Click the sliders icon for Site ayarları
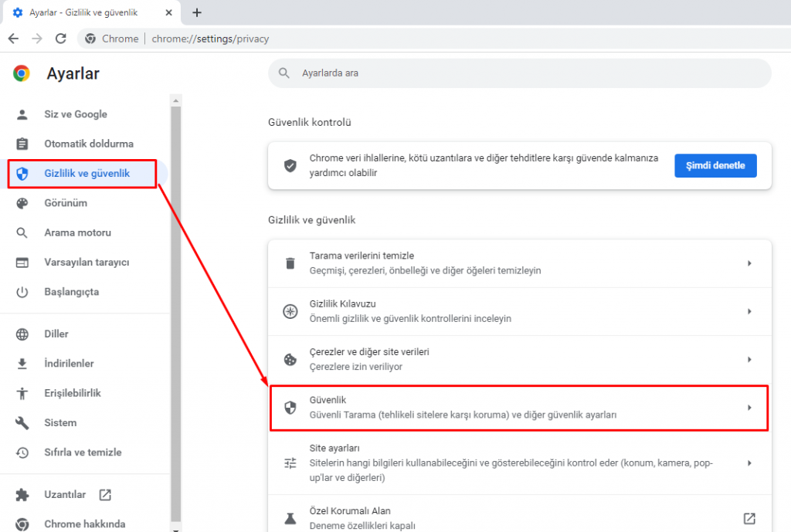 pos(290,463)
